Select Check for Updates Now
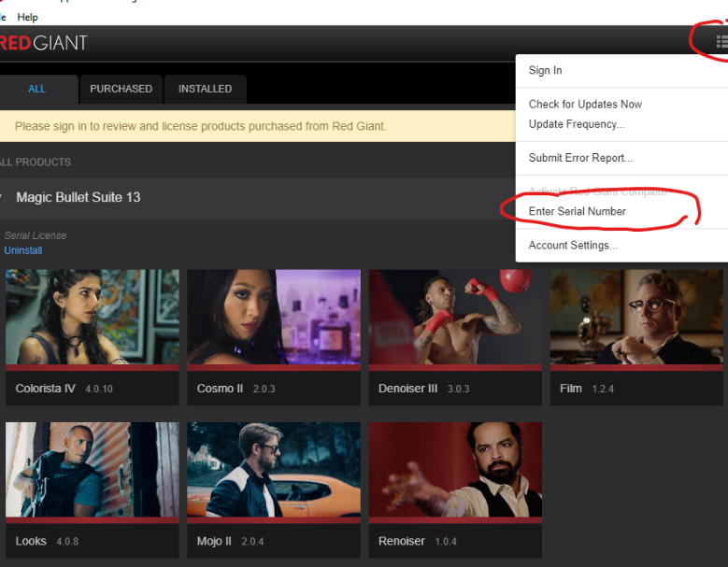728x567 pixels. pyautogui.click(x=585, y=105)
